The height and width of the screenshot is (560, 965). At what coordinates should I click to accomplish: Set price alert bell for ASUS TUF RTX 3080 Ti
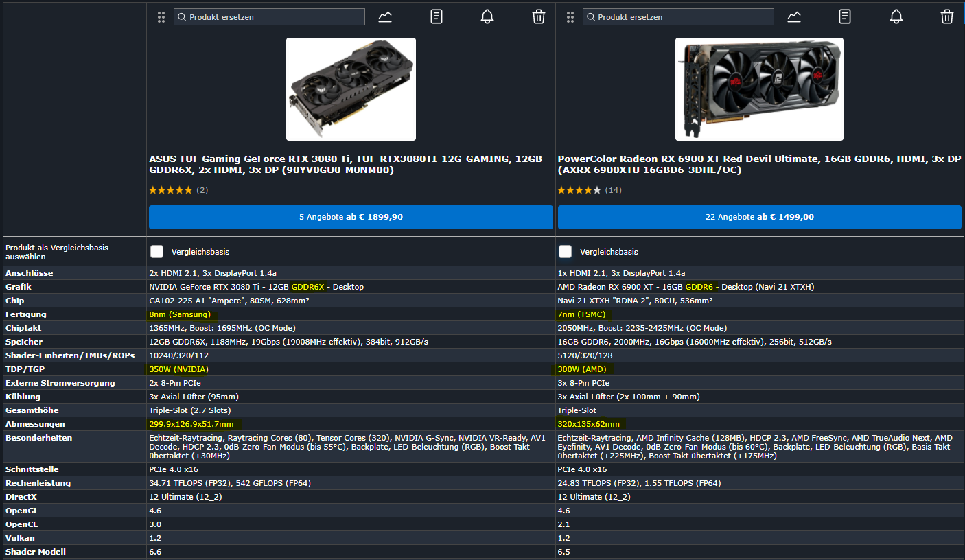[487, 16]
